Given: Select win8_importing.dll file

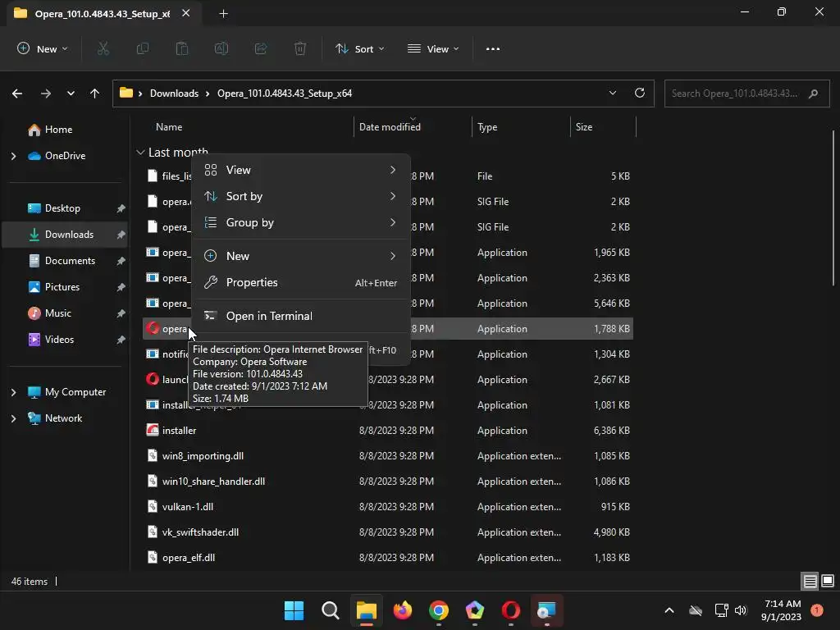Looking at the screenshot, I should [388, 456].
